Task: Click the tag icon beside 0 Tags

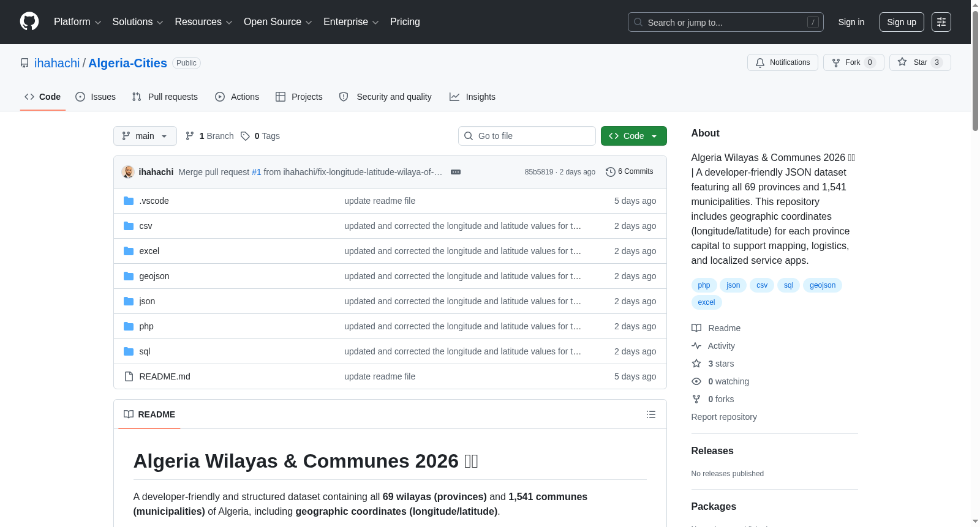Action: click(x=245, y=136)
